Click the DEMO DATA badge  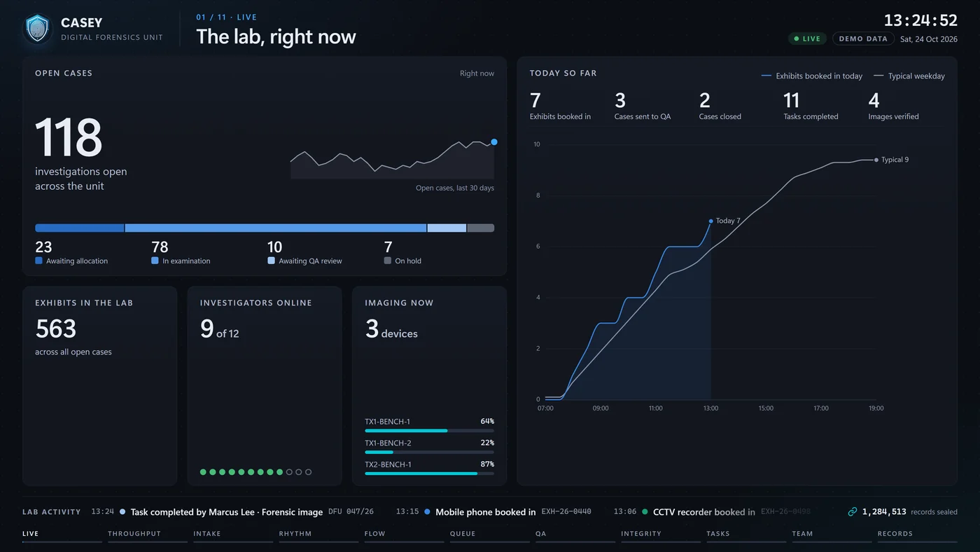click(x=863, y=39)
